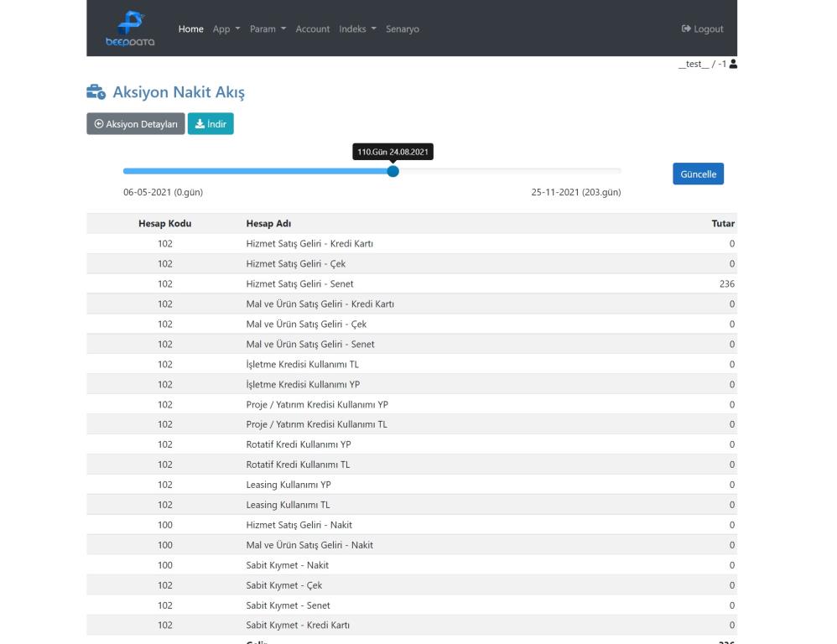
Task: Click the user profile icon
Action: point(734,64)
